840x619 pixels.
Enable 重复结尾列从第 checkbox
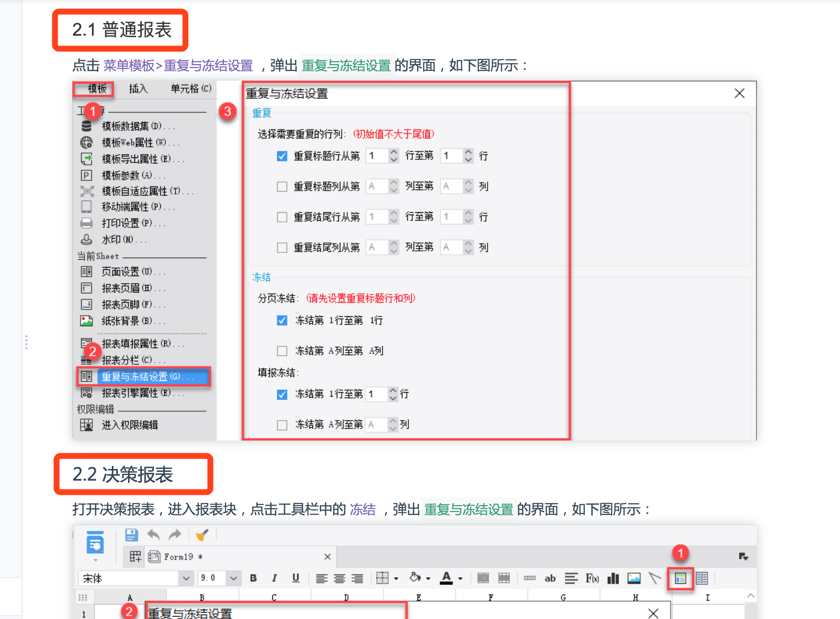(282, 247)
